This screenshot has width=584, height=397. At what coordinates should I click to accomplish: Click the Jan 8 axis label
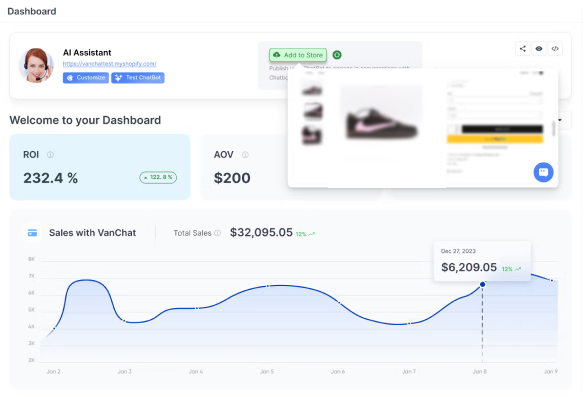coord(480,371)
